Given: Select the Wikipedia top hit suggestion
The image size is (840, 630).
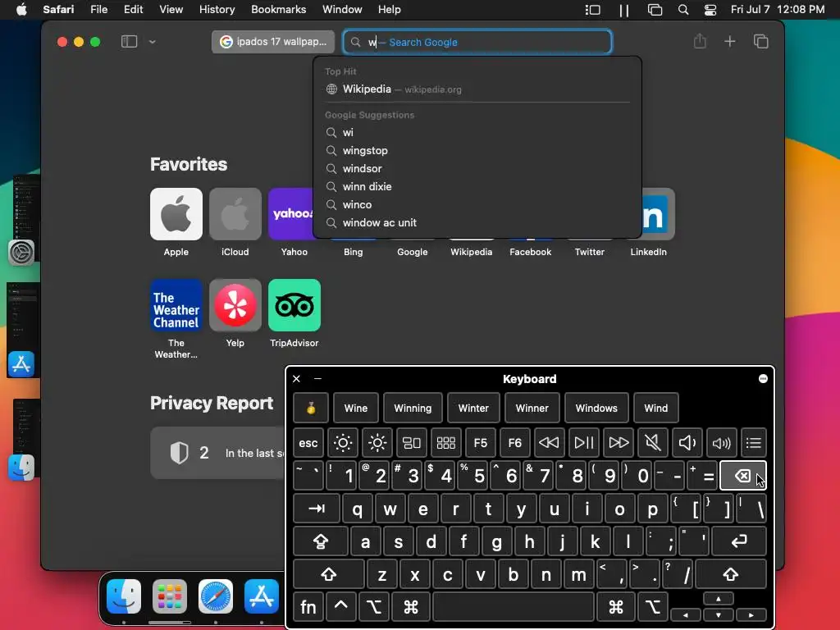Looking at the screenshot, I should tap(477, 89).
